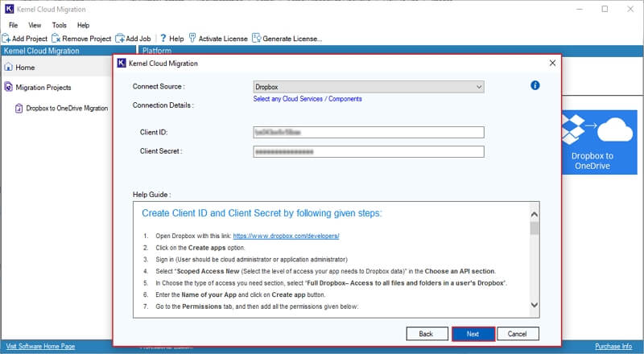The width and height of the screenshot is (644, 354).
Task: Open the Visit Software Home Page link
Action: pyautogui.click(x=40, y=346)
